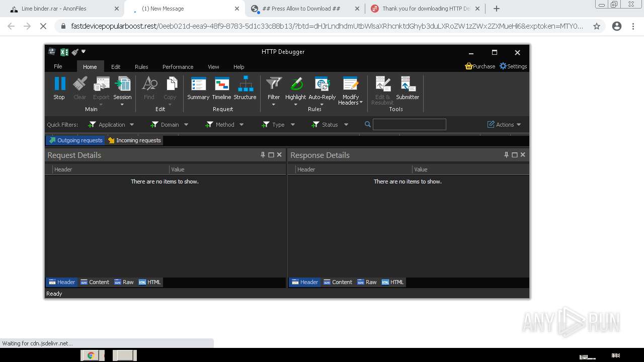This screenshot has height=362, width=644.
Task: Switch Request Details to Content tab
Action: click(x=95, y=282)
